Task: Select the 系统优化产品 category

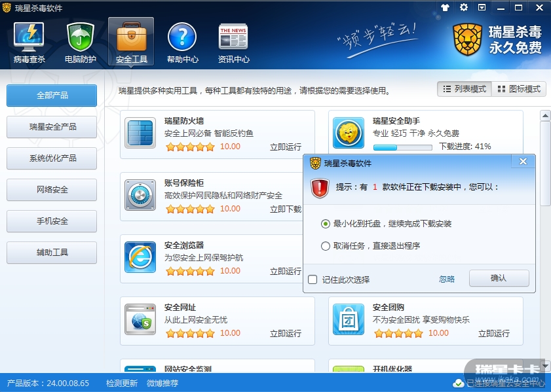Action: (52, 158)
